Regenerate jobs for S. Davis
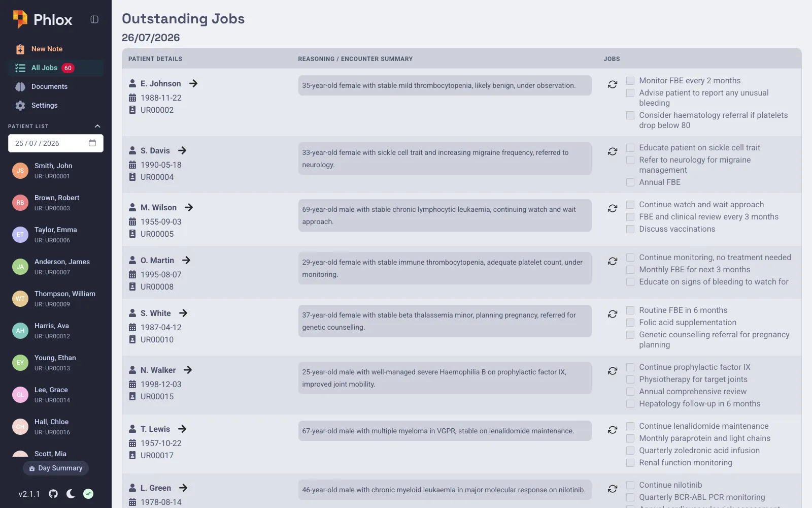Image resolution: width=812 pixels, height=508 pixels. tap(613, 151)
